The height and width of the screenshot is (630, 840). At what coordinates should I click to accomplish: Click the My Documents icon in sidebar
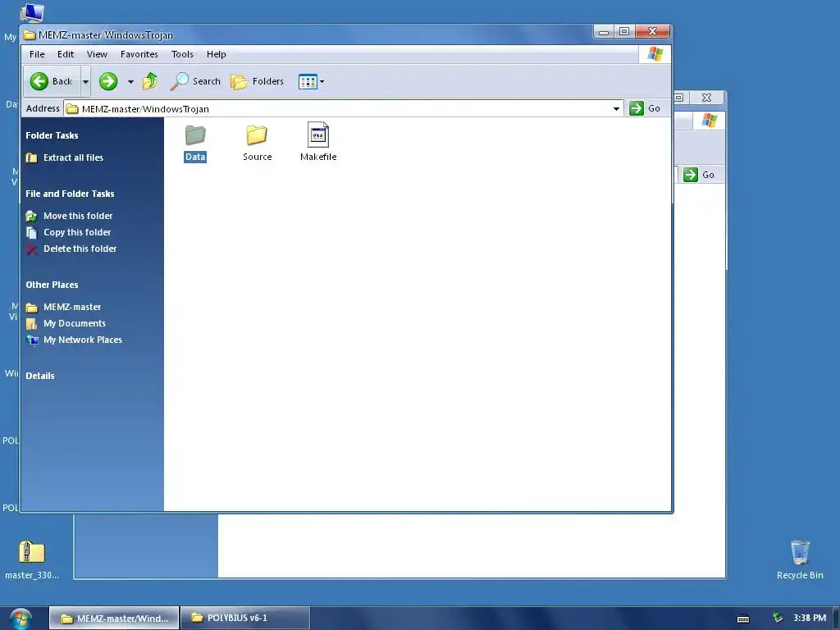pyautogui.click(x=32, y=323)
